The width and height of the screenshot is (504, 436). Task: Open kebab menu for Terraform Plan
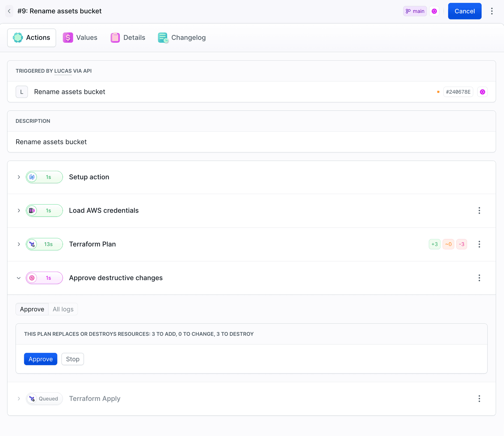point(479,244)
